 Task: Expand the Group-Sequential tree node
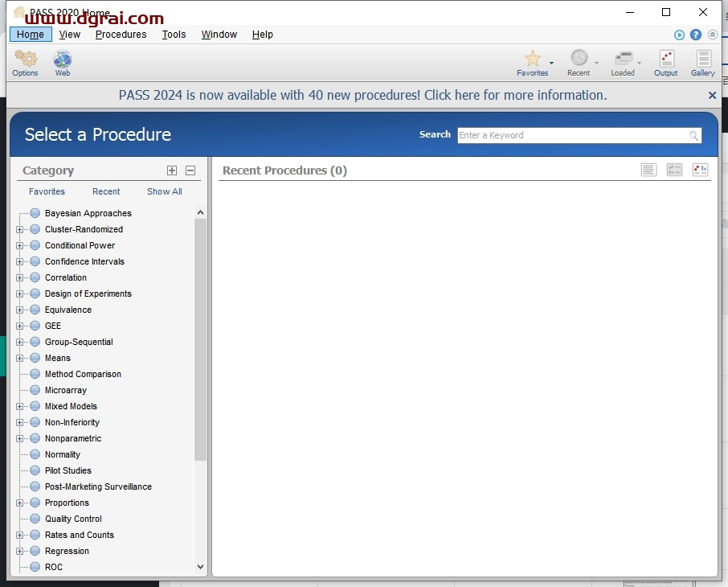coord(19,342)
